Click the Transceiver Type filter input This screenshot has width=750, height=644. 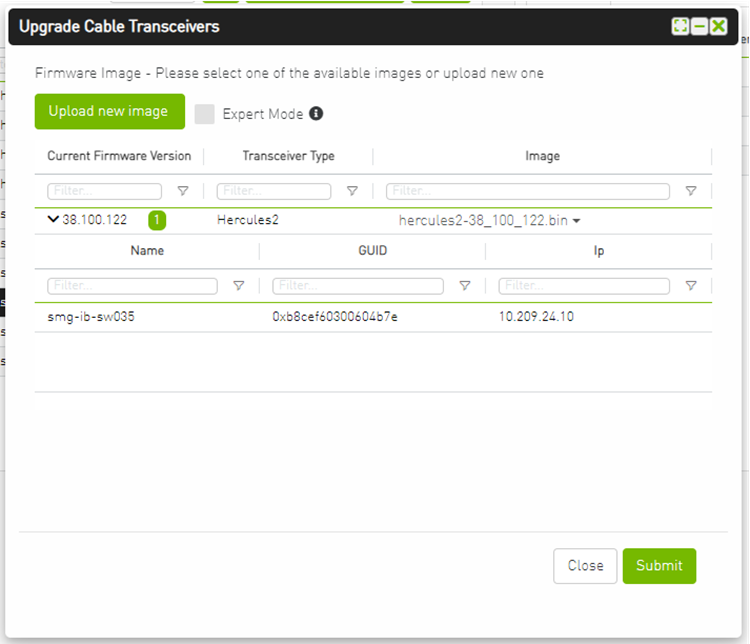point(274,191)
